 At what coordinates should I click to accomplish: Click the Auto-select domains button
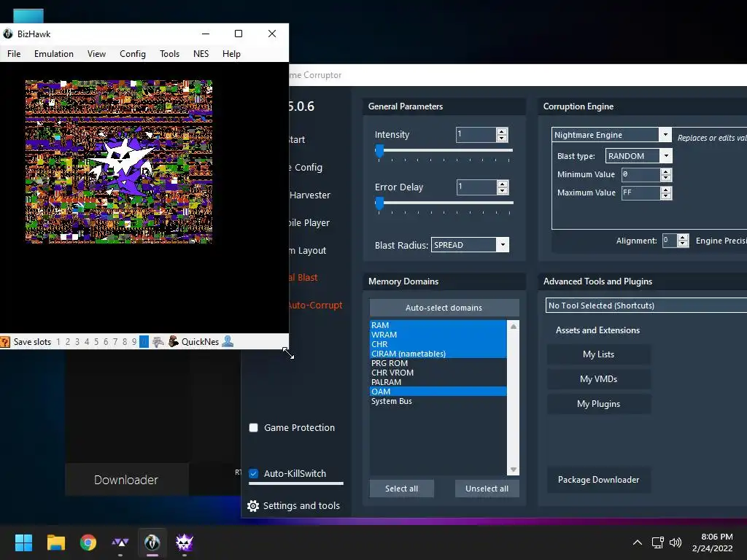coord(444,308)
